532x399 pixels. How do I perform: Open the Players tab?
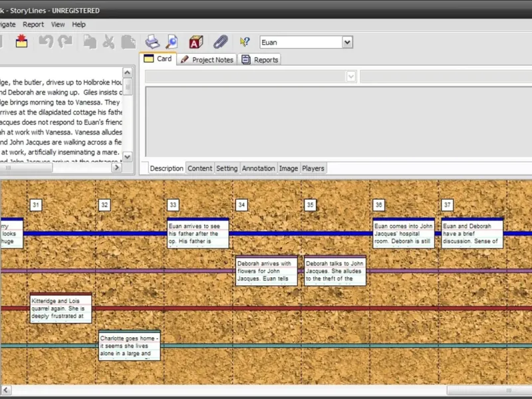coord(313,168)
